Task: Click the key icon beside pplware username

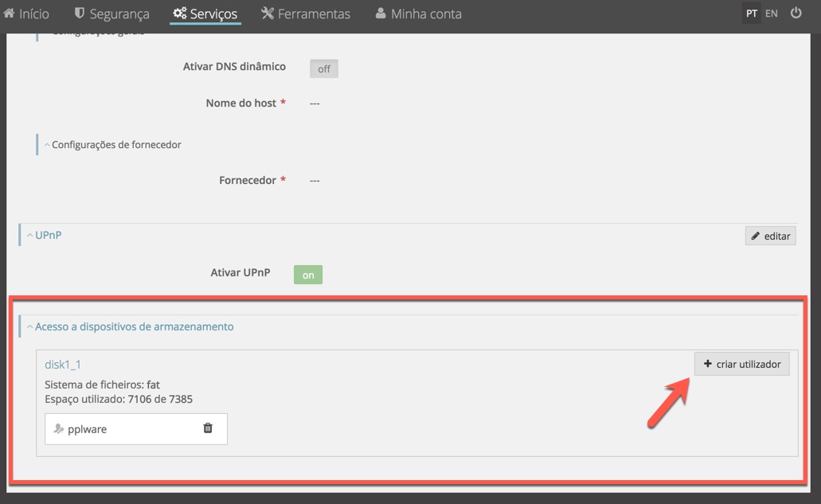Action: (x=58, y=428)
